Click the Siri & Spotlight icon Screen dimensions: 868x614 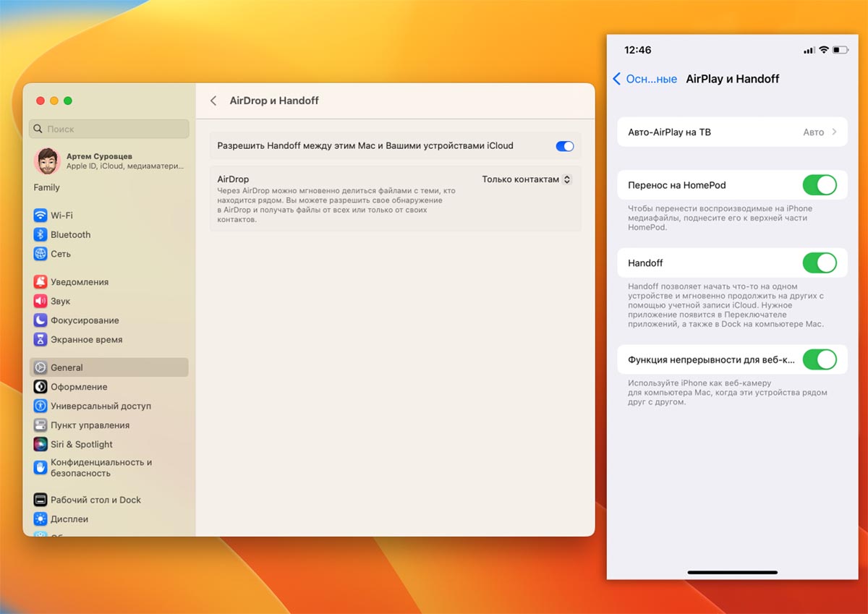pos(40,445)
